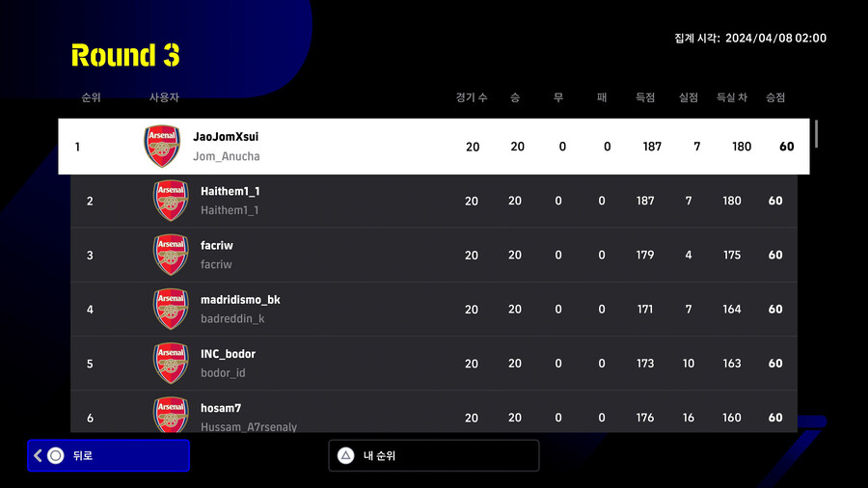Go back with the 뒤로 button
This screenshot has width=868, height=488.
tap(108, 455)
